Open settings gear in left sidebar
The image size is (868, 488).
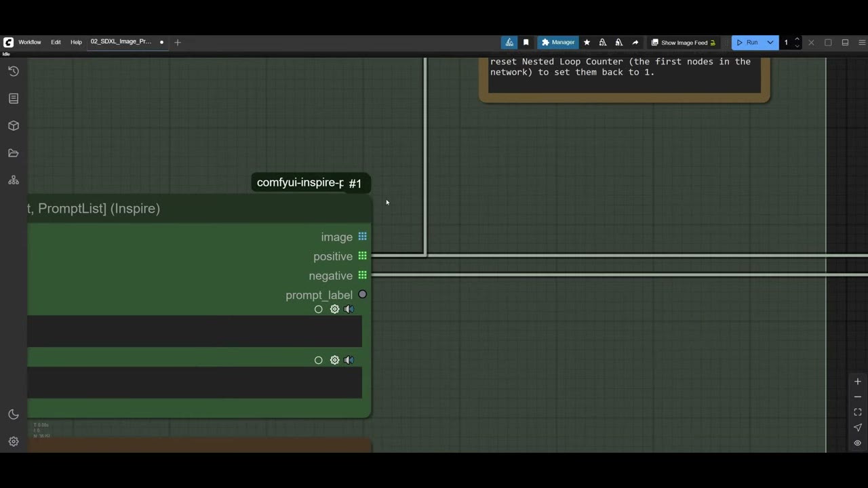tap(14, 441)
